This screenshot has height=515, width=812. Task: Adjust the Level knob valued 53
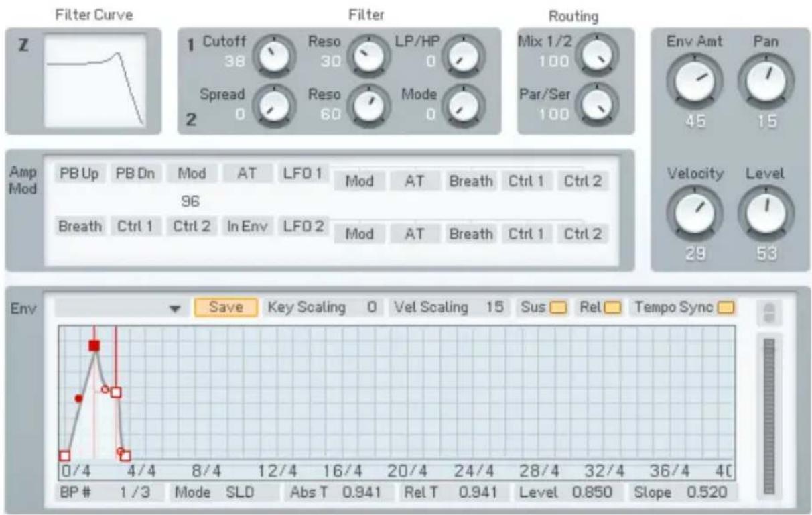(x=766, y=213)
